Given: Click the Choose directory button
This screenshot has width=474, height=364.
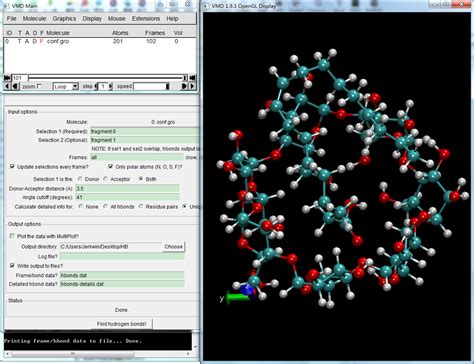Looking at the screenshot, I should 174,247.
